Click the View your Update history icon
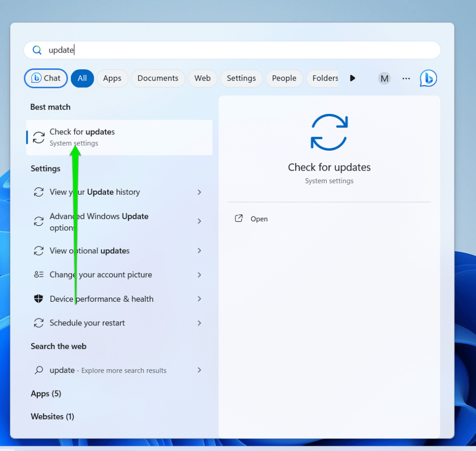This screenshot has height=451, width=476. pyautogui.click(x=39, y=192)
